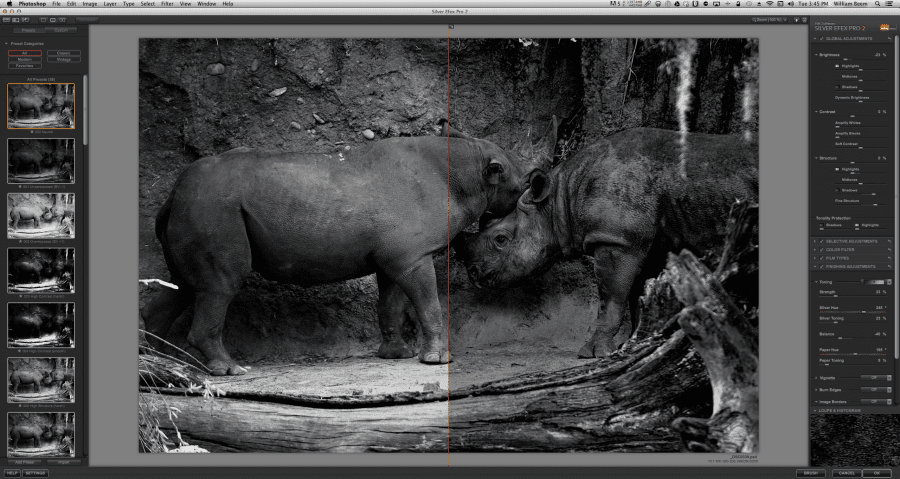Toggle the Global Adjustments checkbox
The height and width of the screenshot is (479, 900).
click(822, 38)
